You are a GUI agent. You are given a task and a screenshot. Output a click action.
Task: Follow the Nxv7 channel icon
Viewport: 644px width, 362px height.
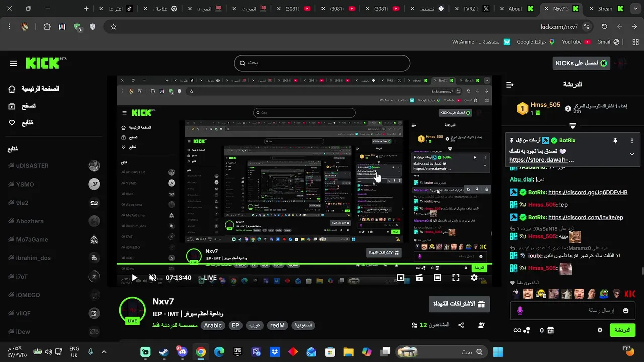pyautogui.click(x=481, y=325)
